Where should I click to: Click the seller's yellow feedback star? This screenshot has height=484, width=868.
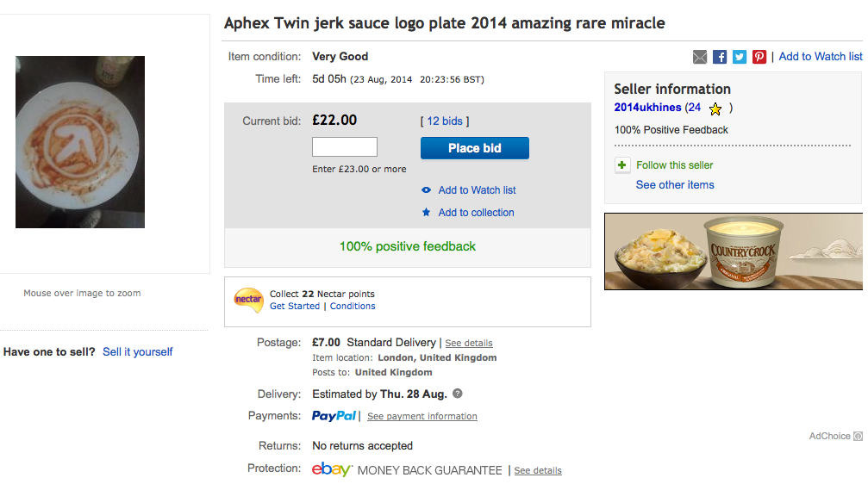pos(715,109)
